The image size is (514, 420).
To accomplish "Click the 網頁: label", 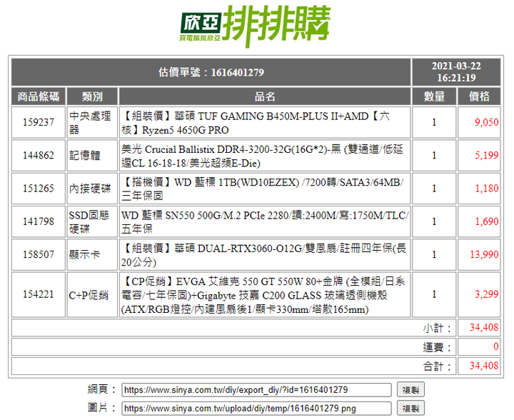I will (x=102, y=389).
